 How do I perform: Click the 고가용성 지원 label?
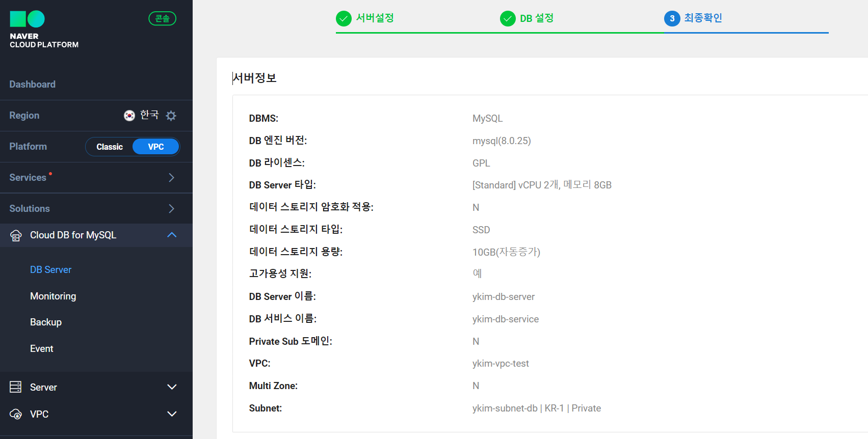pyautogui.click(x=280, y=274)
